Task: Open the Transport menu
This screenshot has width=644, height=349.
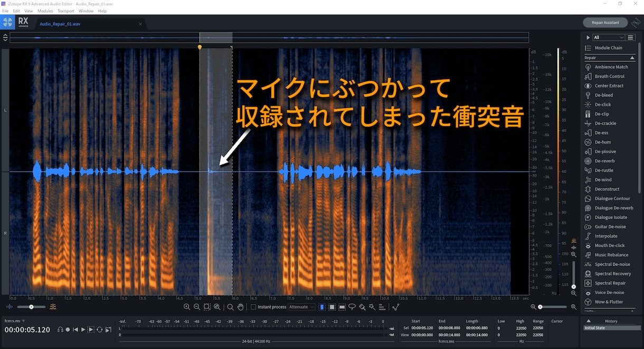Action: [66, 11]
